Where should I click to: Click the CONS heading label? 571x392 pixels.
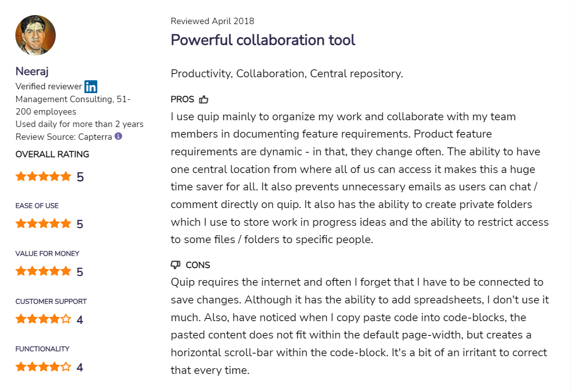tap(198, 265)
